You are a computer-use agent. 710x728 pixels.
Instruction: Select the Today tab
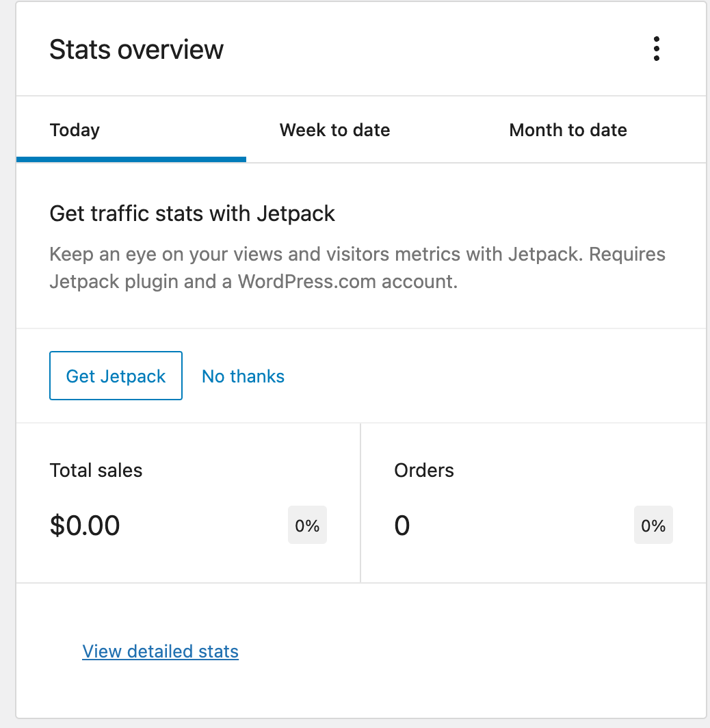point(75,130)
